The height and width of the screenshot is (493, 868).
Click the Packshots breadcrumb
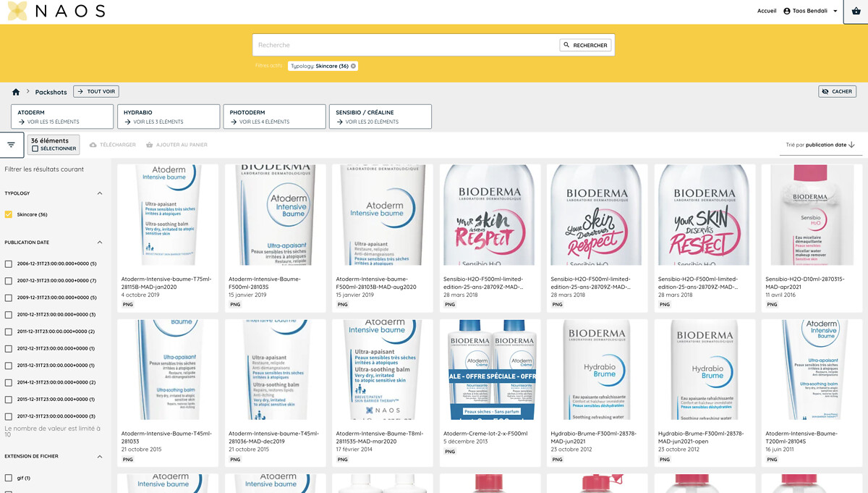point(51,92)
